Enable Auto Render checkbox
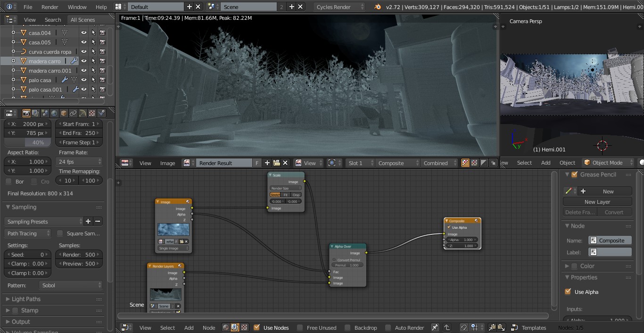This screenshot has height=333, width=644. [x=388, y=327]
